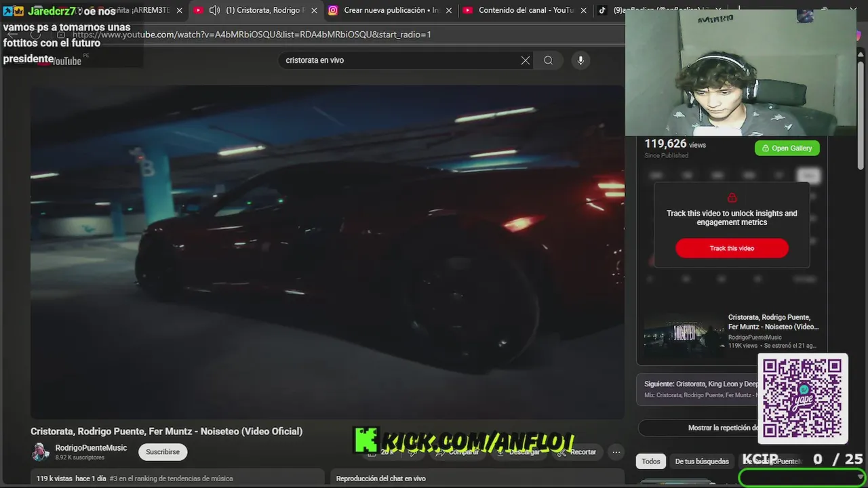Click the Compartir share button
Screen dimensions: 868x488
tap(458, 452)
